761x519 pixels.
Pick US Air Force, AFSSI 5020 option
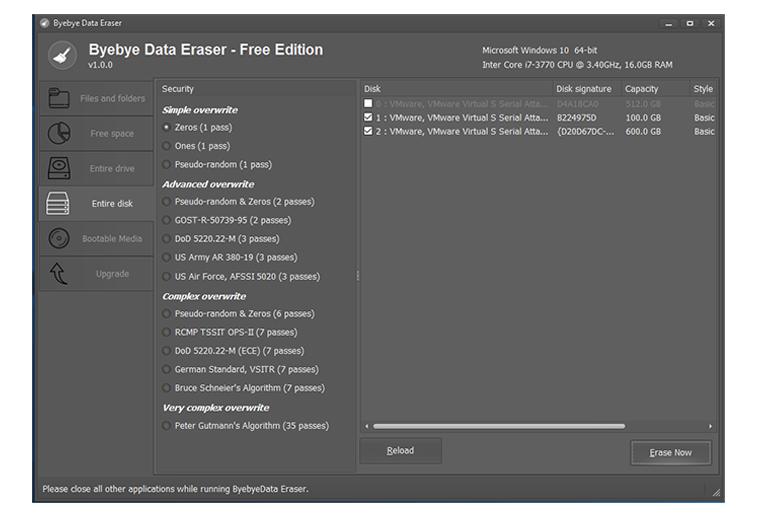(x=242, y=276)
